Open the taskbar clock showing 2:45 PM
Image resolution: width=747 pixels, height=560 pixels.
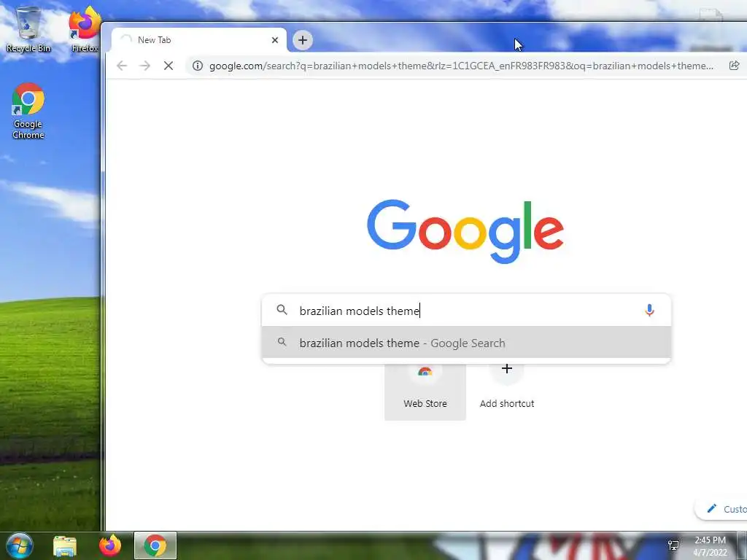(x=710, y=546)
